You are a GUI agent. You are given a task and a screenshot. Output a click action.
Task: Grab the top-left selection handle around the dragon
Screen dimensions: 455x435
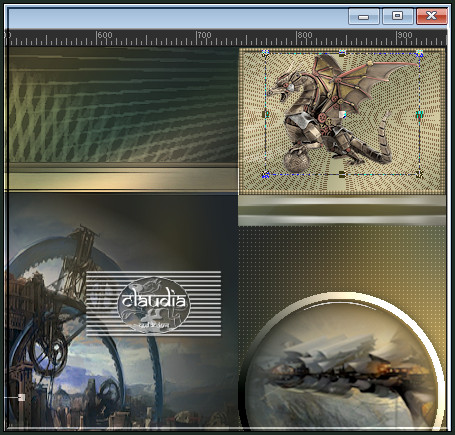265,53
